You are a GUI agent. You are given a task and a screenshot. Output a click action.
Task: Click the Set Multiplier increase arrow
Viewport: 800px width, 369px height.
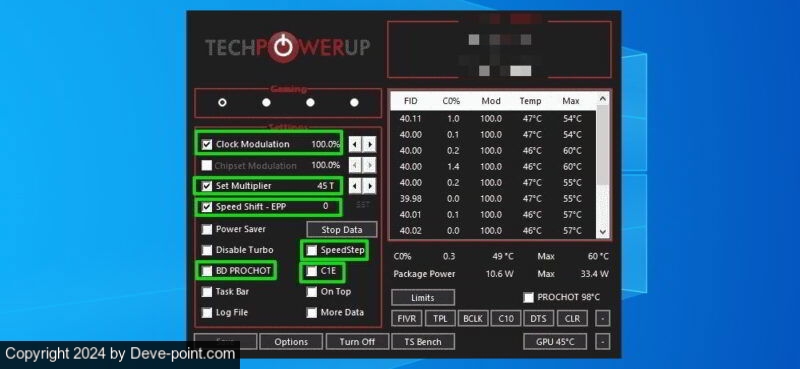pos(370,186)
